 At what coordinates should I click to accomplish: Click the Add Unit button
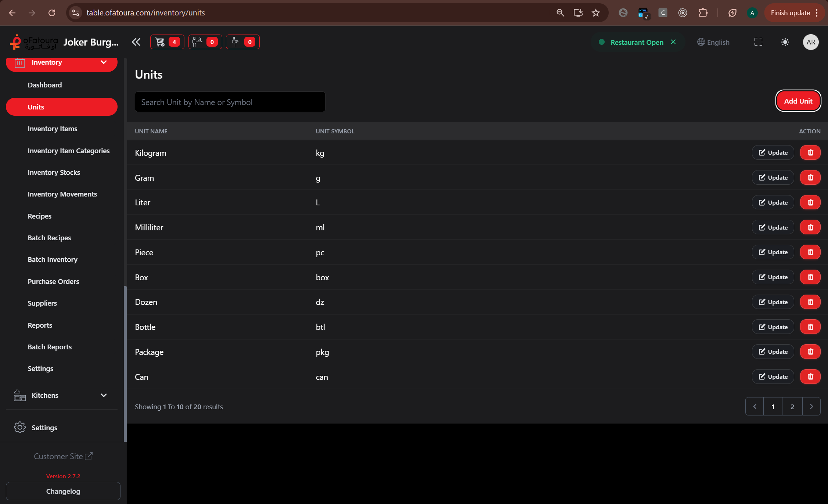coord(798,101)
